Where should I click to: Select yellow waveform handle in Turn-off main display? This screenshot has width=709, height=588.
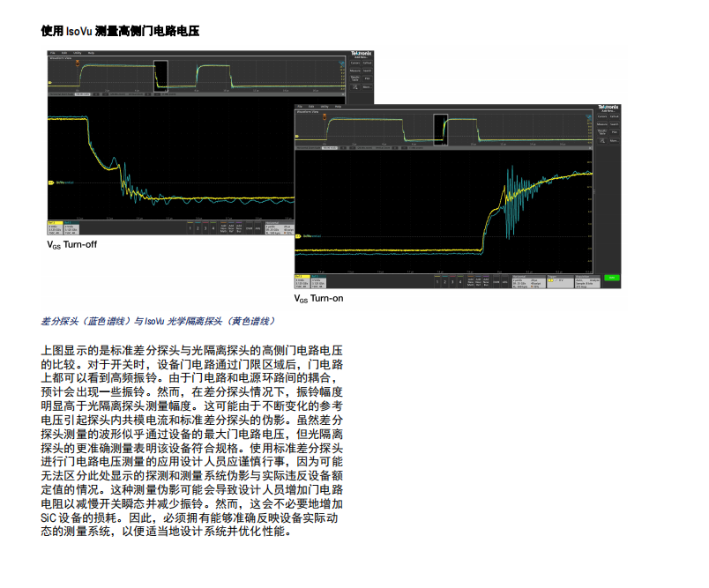[51, 182]
